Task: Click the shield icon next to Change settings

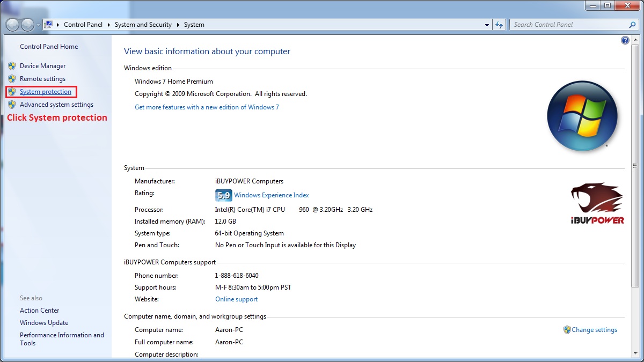Action: tap(566, 330)
